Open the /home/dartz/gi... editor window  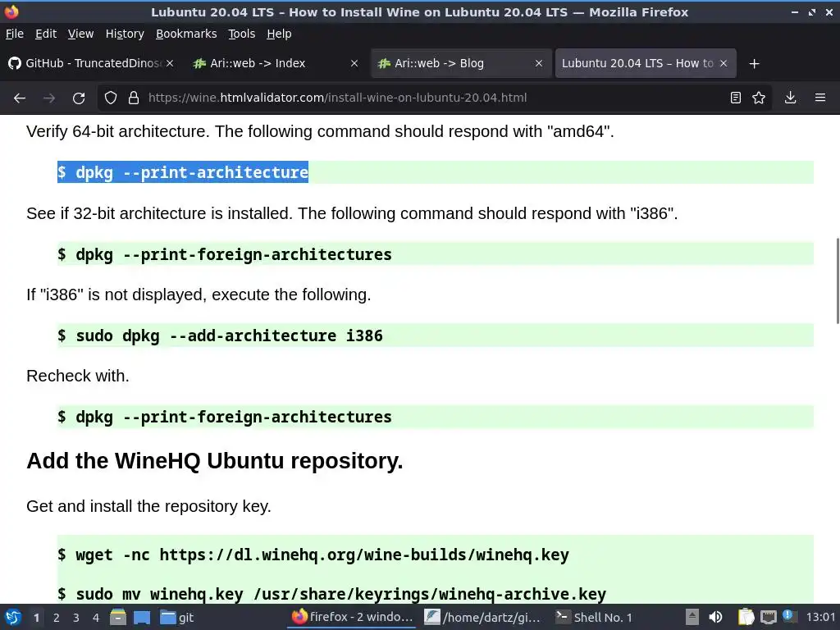[x=482, y=617]
